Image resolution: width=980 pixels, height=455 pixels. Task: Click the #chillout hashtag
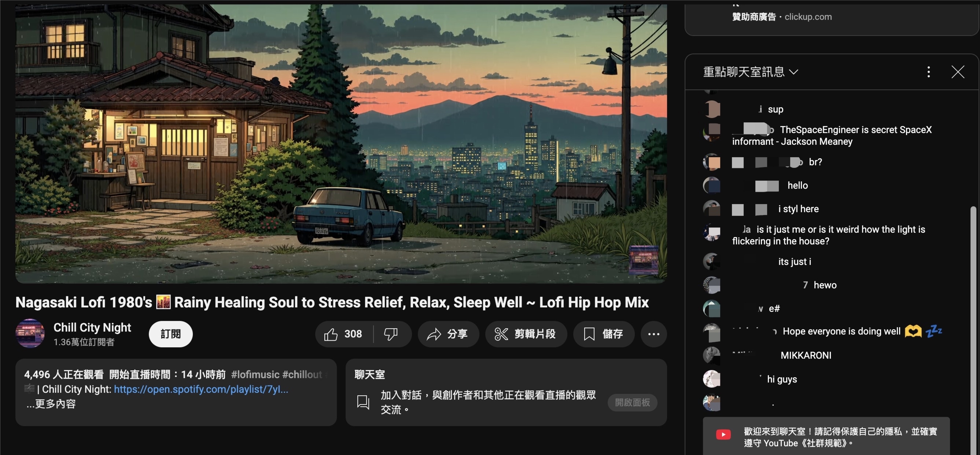pyautogui.click(x=302, y=374)
